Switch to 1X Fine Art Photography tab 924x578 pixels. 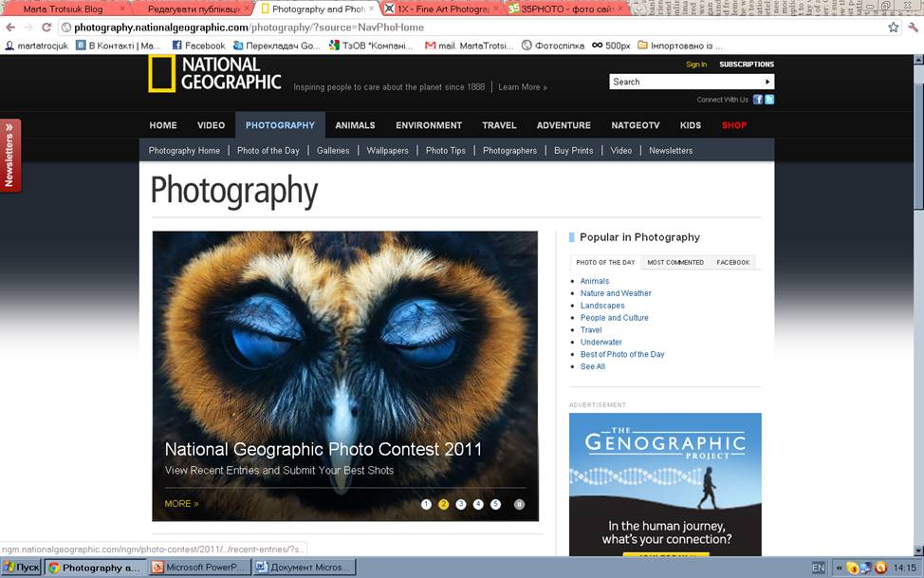[442, 9]
